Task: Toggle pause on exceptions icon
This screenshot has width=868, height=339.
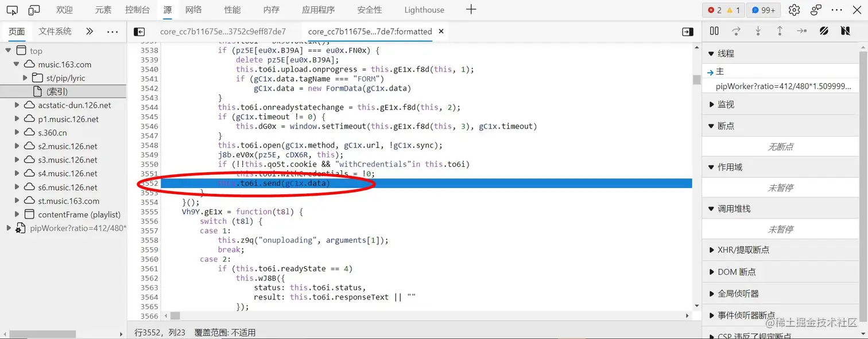Action: point(845,31)
